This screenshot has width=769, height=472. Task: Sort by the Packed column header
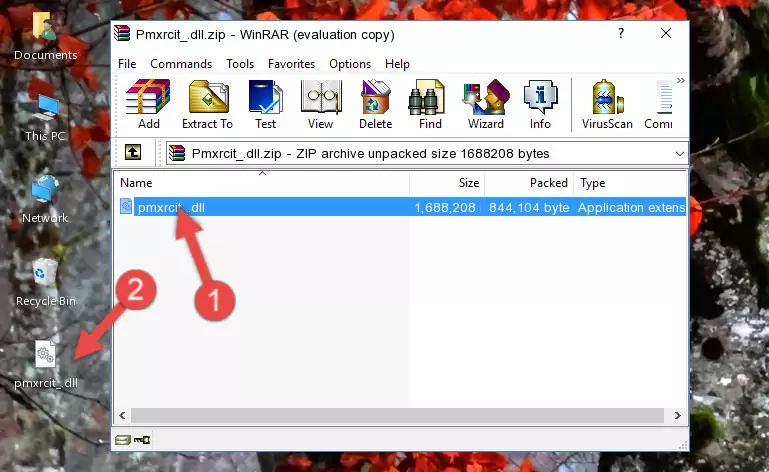(529, 183)
